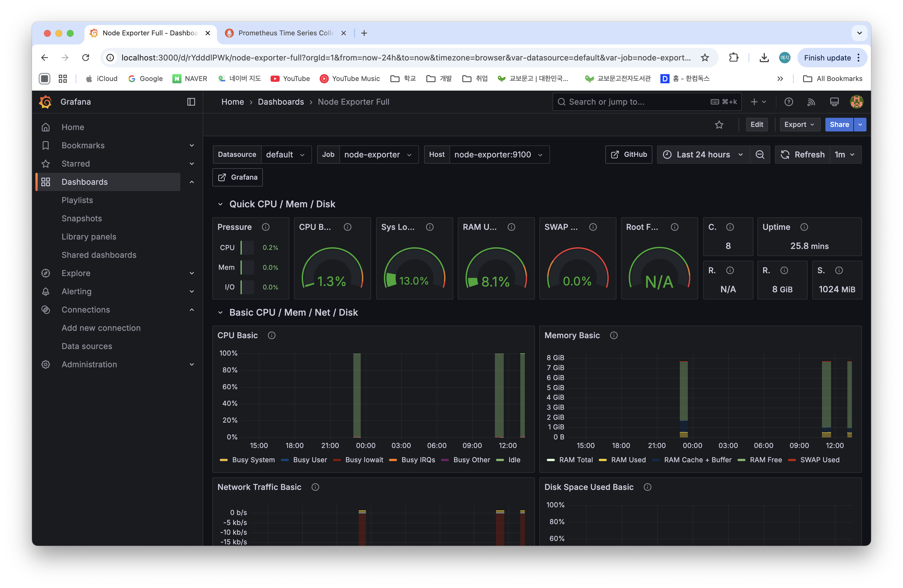
Task: Star the Node Exporter Full dashboard
Action: (719, 124)
